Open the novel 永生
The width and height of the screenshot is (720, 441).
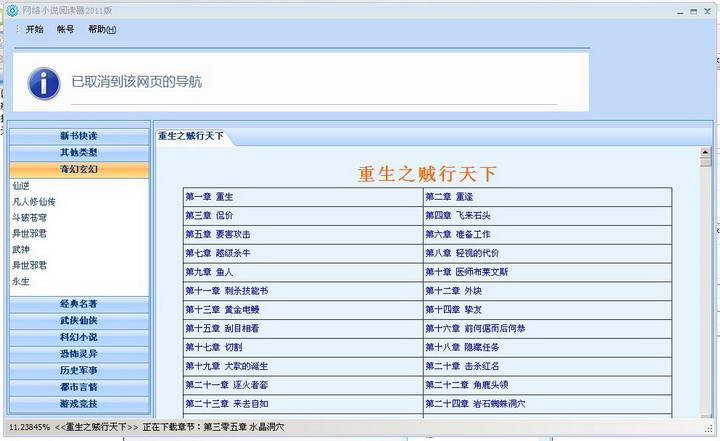21,281
